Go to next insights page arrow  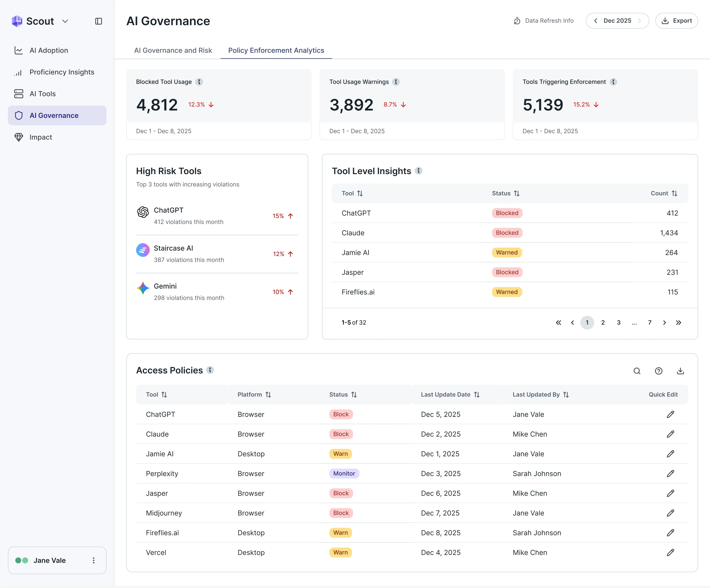(664, 322)
